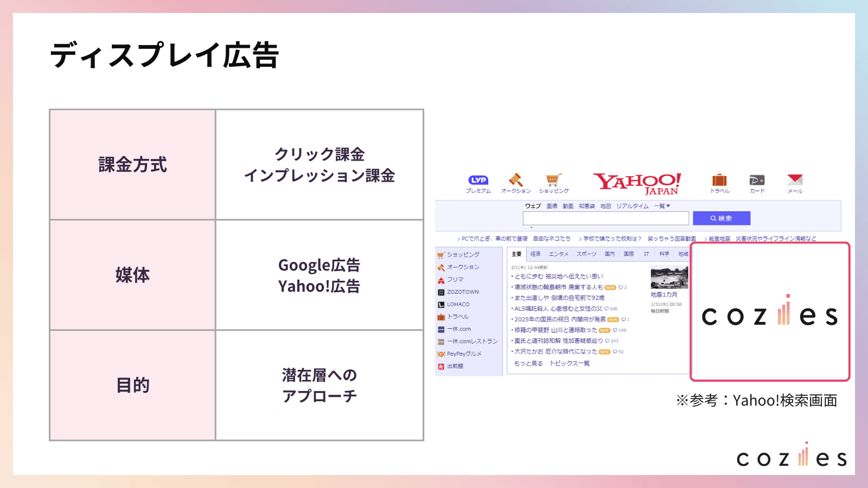Image resolution: width=868 pixels, height=488 pixels.
Task: Click the Card (カード) icon
Action: click(x=757, y=180)
